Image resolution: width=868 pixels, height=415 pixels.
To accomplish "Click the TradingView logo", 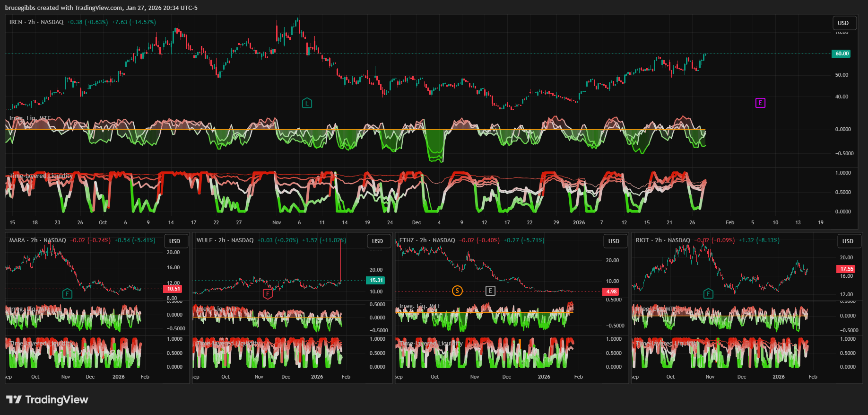I will pos(47,400).
